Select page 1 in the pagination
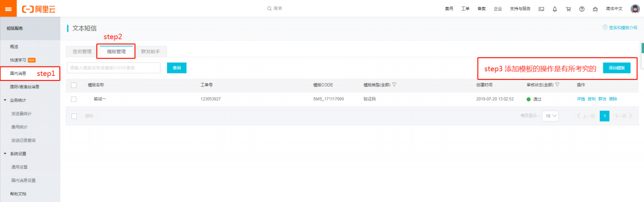This screenshot has height=202, width=644. click(605, 116)
